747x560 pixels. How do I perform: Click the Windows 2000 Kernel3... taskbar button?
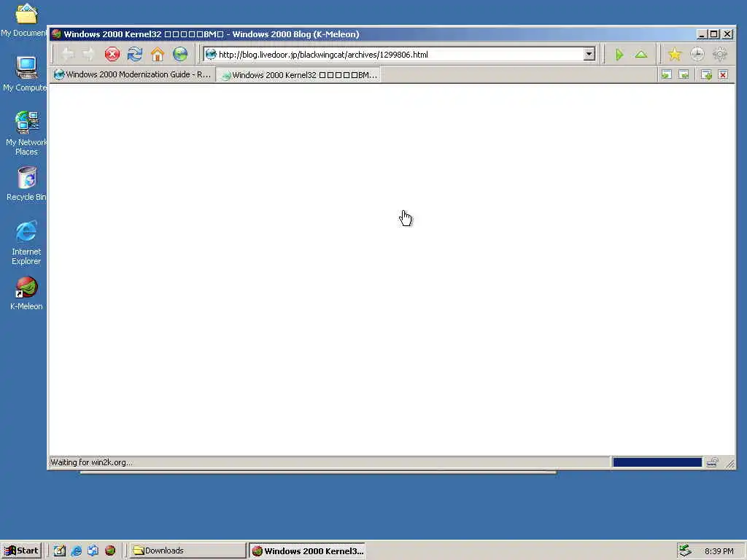coord(307,551)
